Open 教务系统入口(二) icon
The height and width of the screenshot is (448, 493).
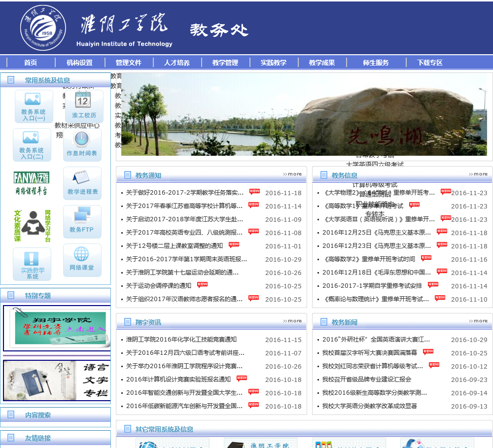[32, 144]
